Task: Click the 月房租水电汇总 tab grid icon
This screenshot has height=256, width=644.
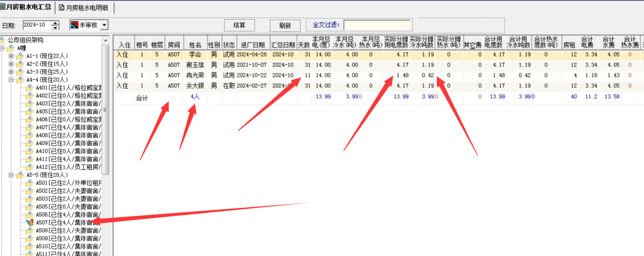Action: [3, 8]
